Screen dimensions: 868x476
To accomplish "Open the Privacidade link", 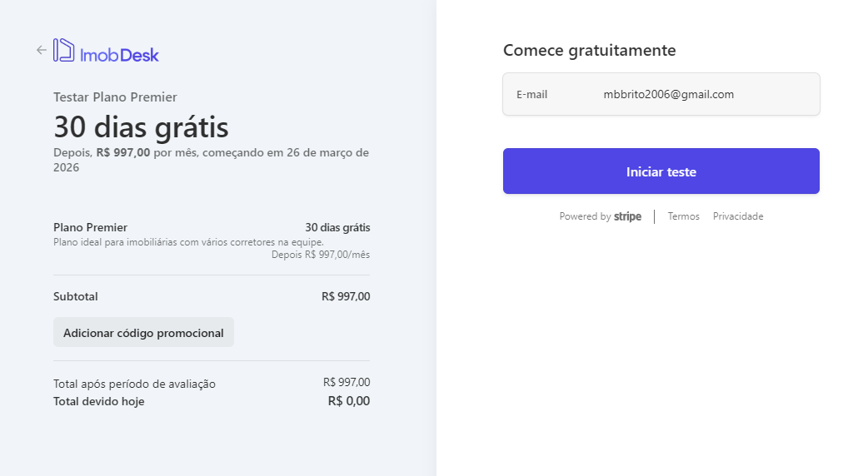I will coord(738,216).
